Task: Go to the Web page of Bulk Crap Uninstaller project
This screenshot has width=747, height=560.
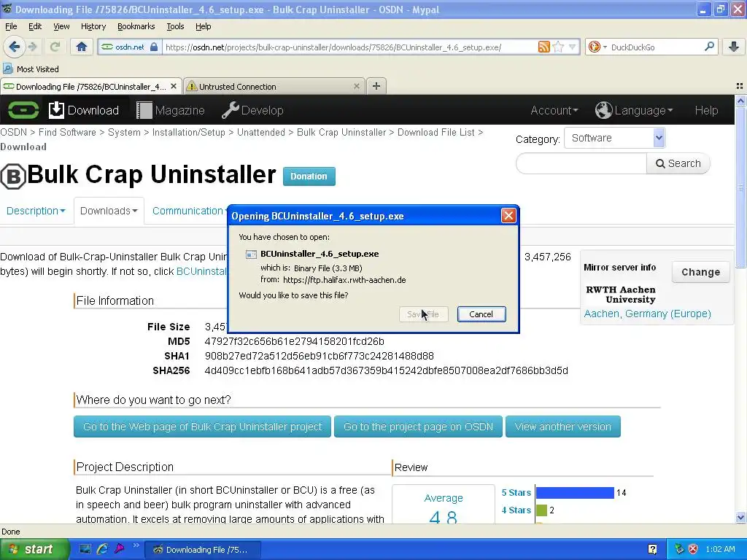Action: 202,426
